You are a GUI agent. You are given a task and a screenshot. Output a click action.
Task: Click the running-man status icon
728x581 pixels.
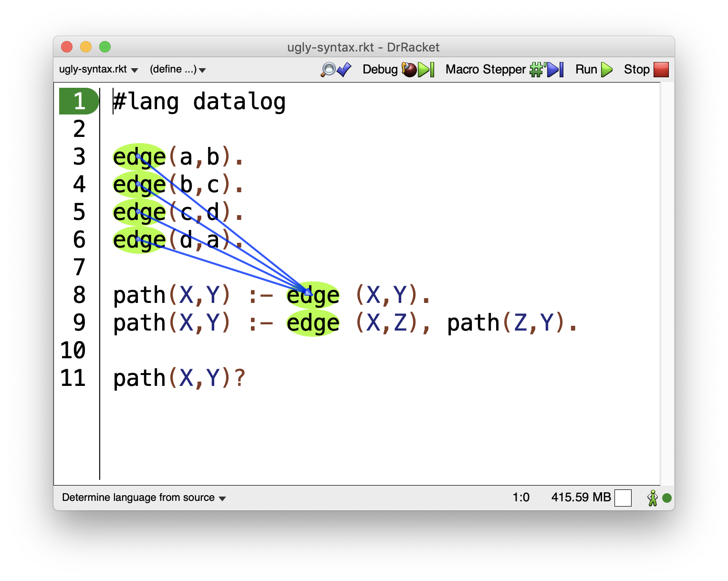(x=653, y=498)
